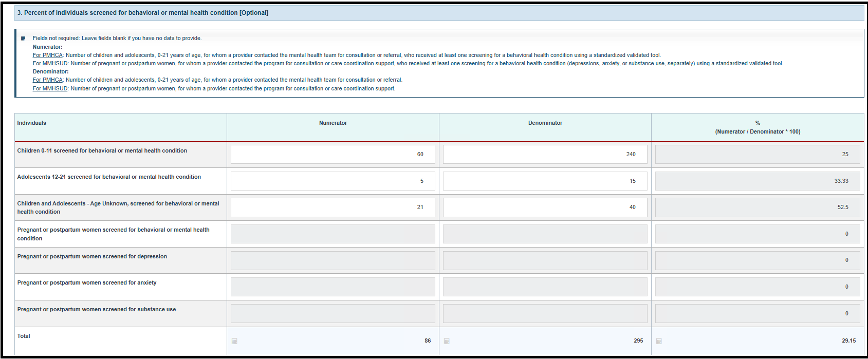The width and height of the screenshot is (868, 359).
Task: Click the bold 'Denominator:' heading in instructions
Action: tap(51, 71)
